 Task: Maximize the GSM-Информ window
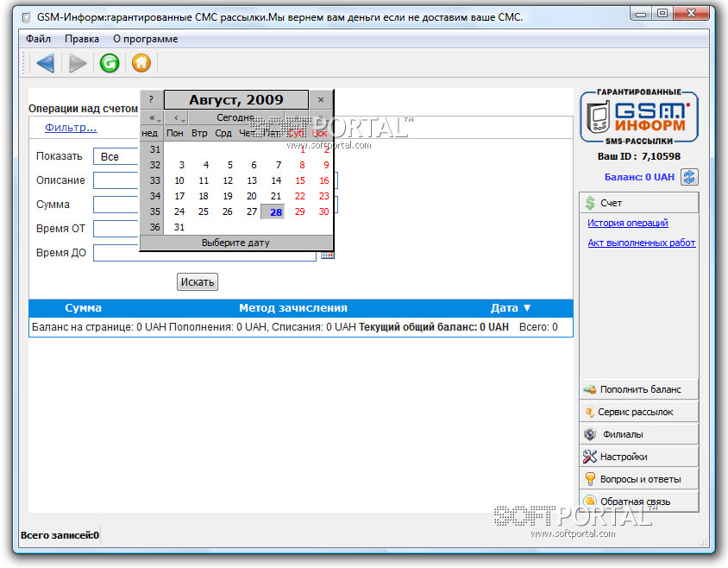point(662,13)
